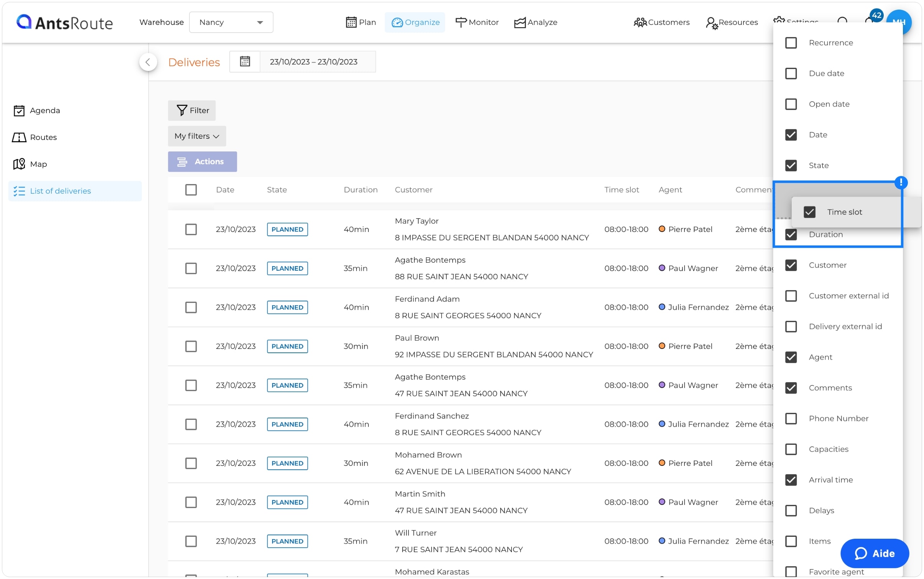Viewport: 924px width, 579px height.
Task: Select the Mohamed Brown delivery checkbox
Action: point(191,463)
